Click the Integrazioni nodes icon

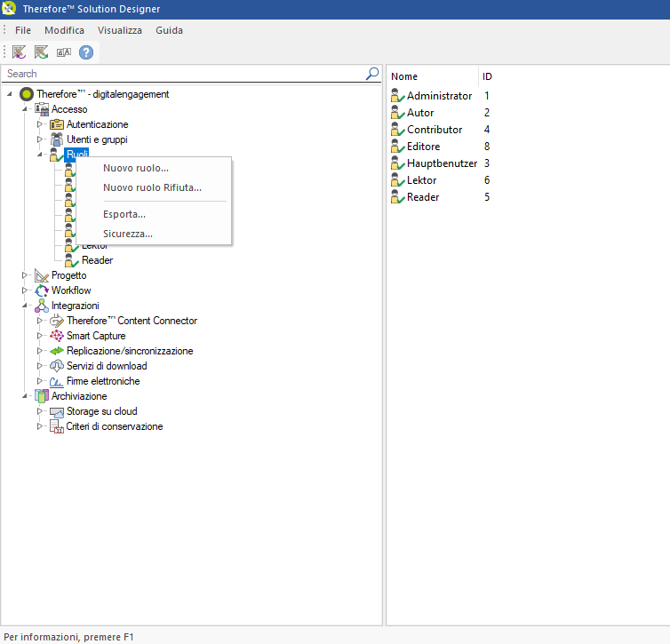[x=42, y=306]
